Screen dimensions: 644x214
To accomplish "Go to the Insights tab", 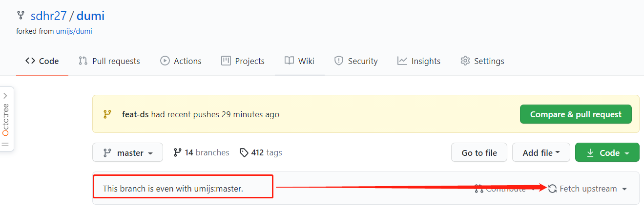I will click(419, 61).
